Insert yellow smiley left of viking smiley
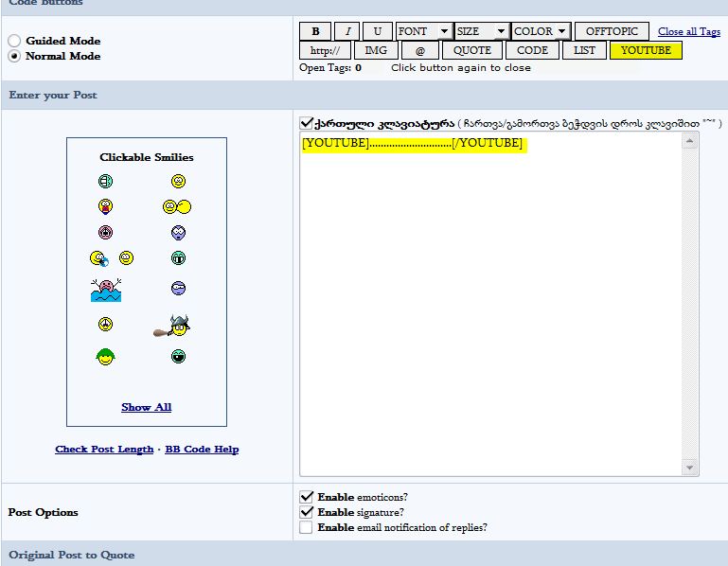This screenshot has height=566, width=728. coord(105,324)
